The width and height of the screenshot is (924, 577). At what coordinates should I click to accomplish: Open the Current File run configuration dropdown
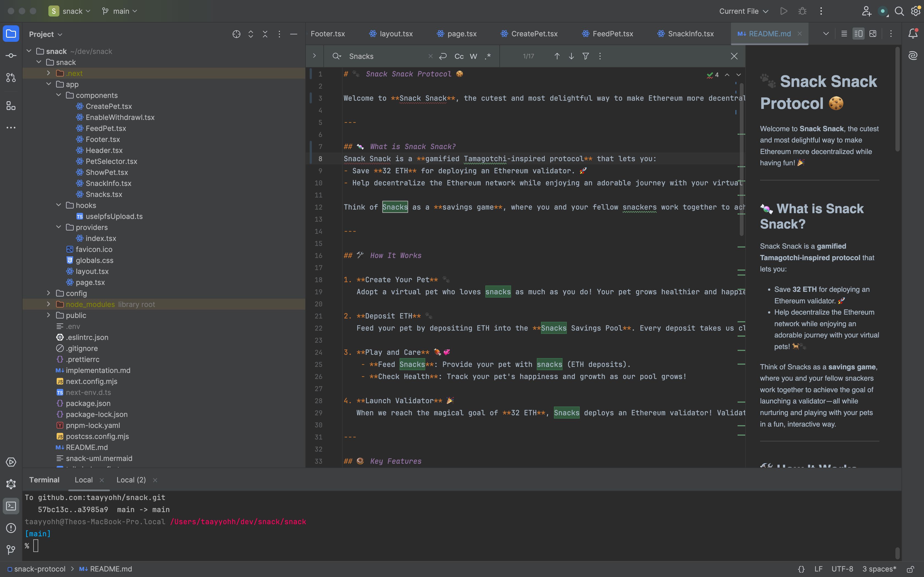(744, 11)
